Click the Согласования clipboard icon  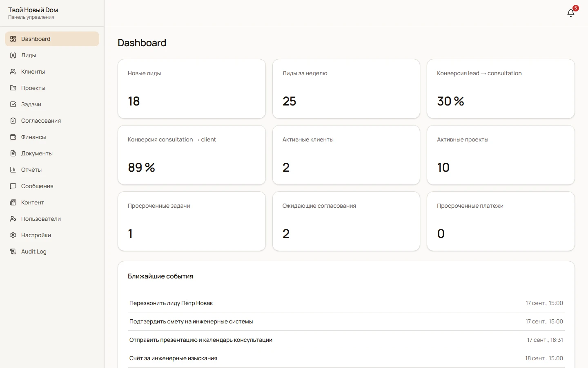pyautogui.click(x=13, y=121)
